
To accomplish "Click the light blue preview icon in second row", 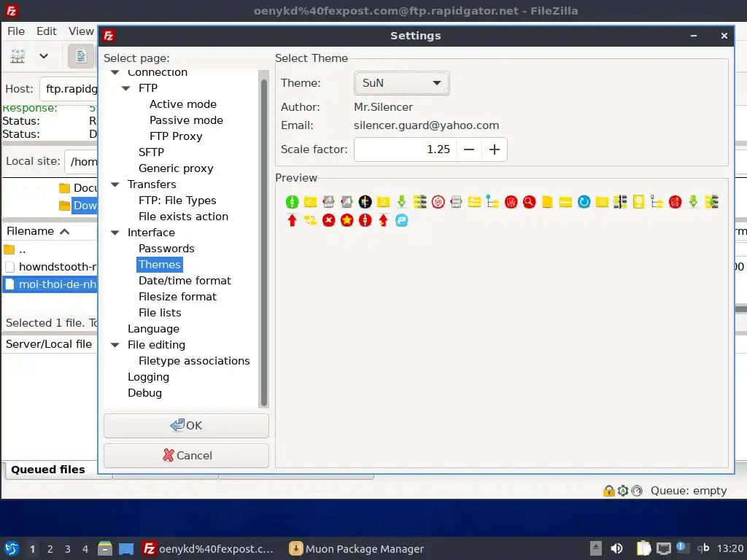I will [402, 220].
